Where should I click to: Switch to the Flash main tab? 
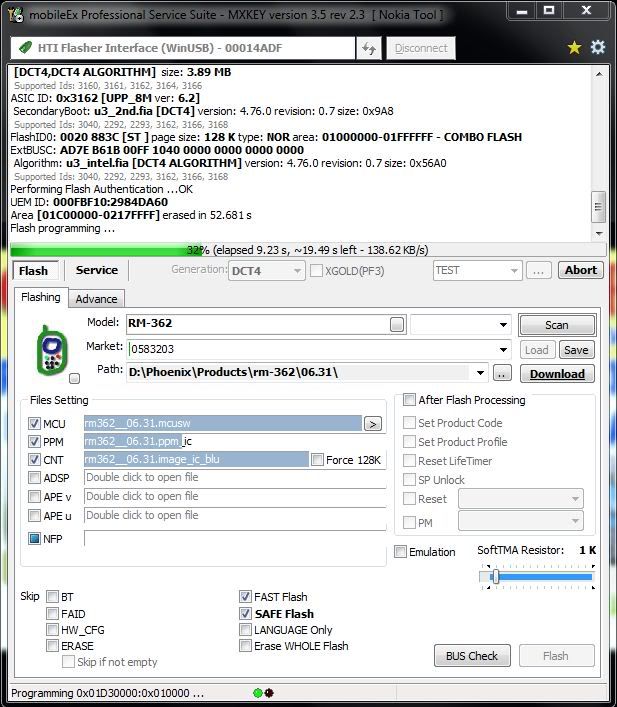[35, 271]
